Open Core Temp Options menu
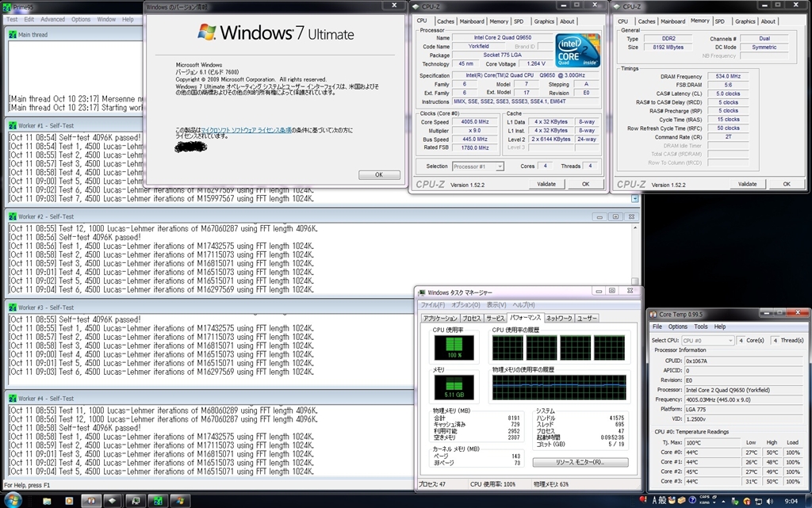The height and width of the screenshot is (508, 812). click(677, 327)
